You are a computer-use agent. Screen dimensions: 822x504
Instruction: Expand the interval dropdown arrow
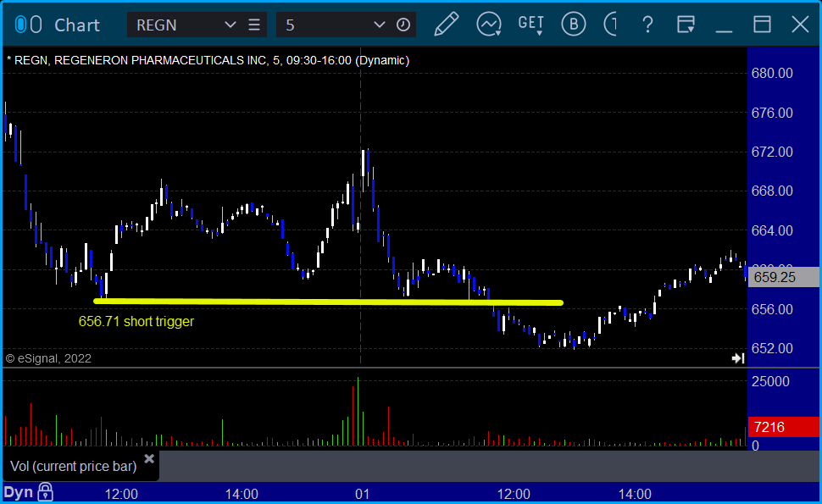point(379,25)
